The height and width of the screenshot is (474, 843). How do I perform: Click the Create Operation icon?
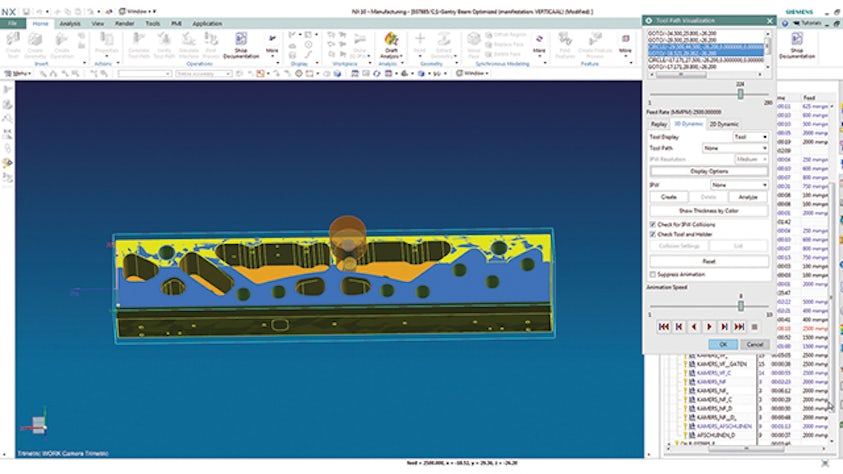[62, 46]
